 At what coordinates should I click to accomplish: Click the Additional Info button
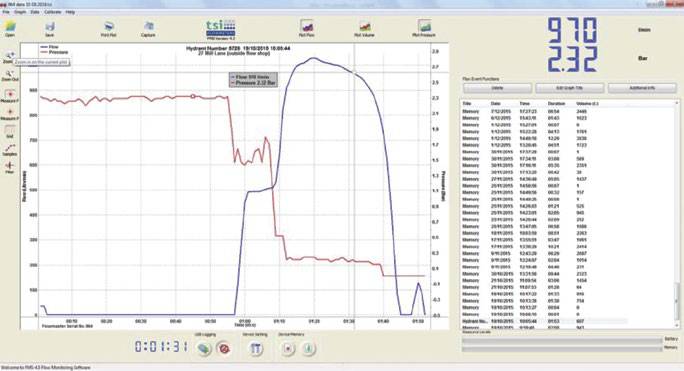(642, 88)
